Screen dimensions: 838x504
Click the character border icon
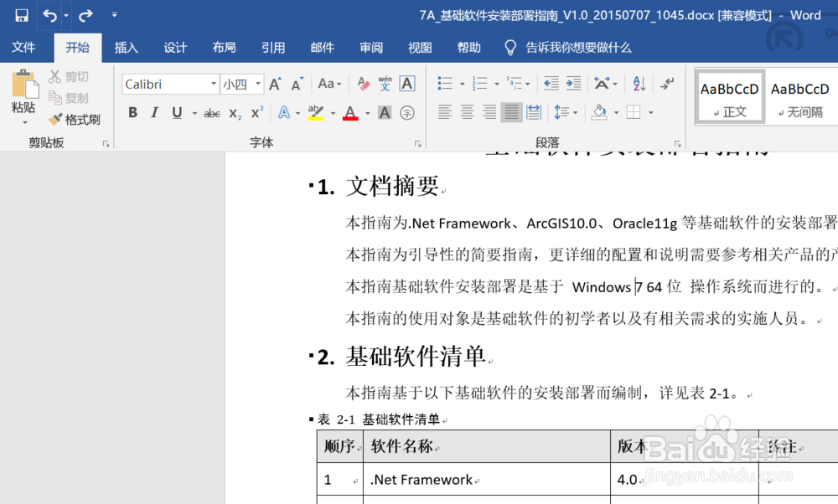pos(407,84)
